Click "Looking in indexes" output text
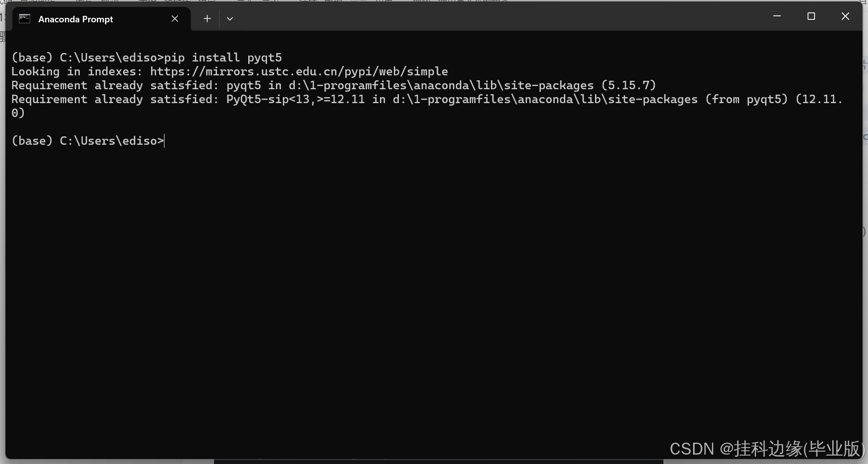Screen dimensions: 868x464 pyautogui.click(x=77, y=71)
